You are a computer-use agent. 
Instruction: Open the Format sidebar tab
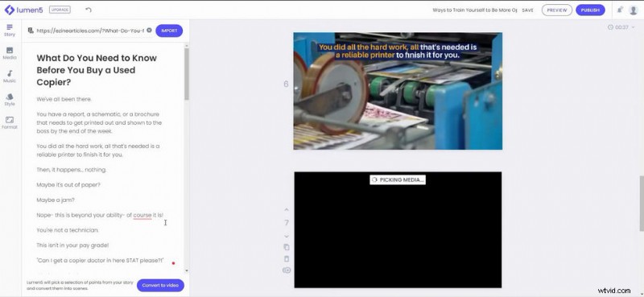click(10, 123)
